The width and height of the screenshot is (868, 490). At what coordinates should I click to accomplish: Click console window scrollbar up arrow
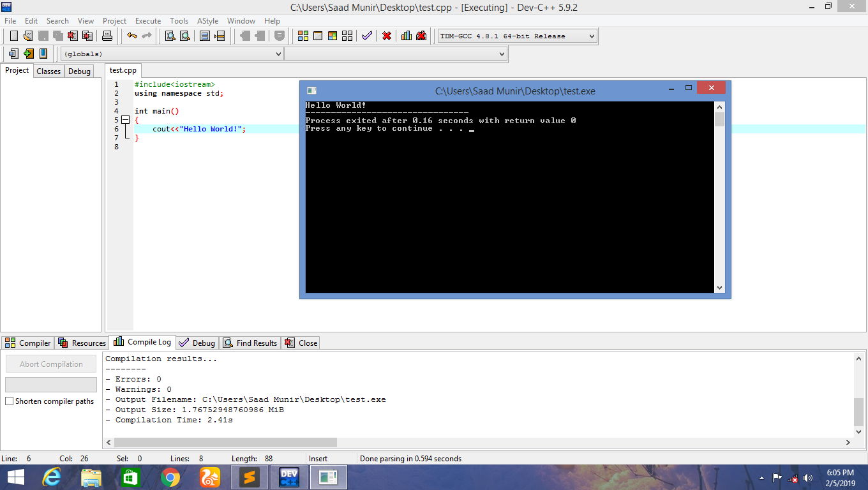[719, 107]
